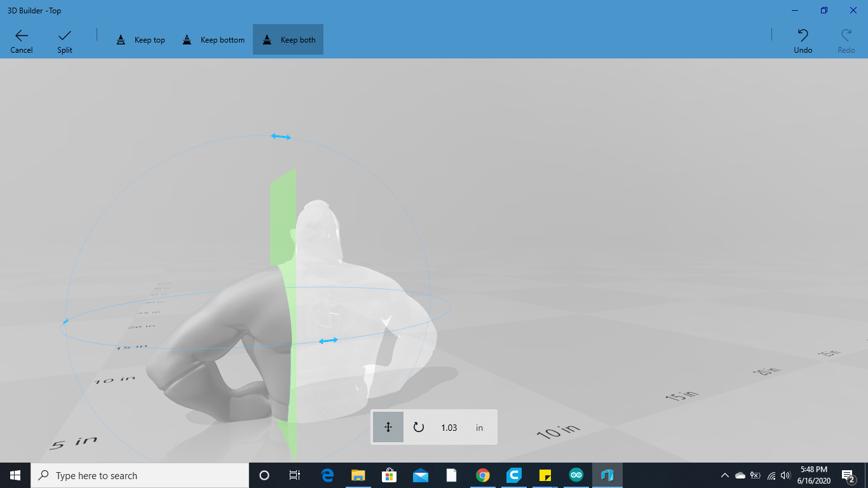
Task: Expand hidden icons in the system tray
Action: 724,475
